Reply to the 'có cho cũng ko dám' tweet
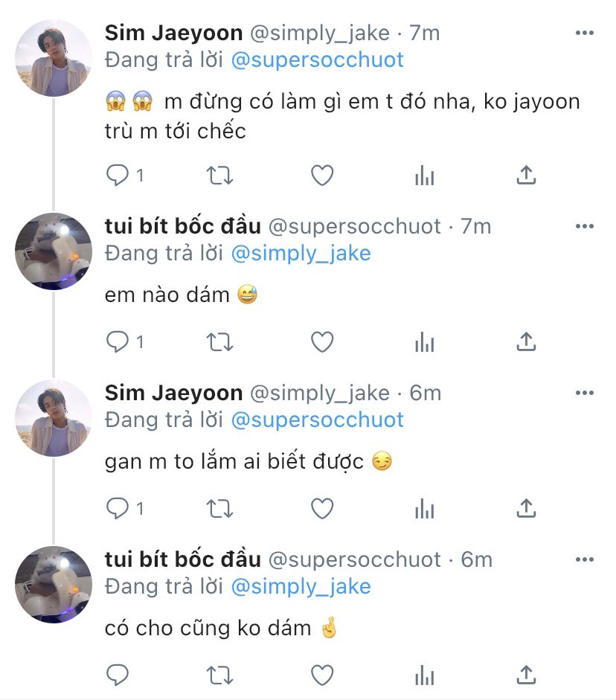The height and width of the screenshot is (700, 616). click(118, 675)
